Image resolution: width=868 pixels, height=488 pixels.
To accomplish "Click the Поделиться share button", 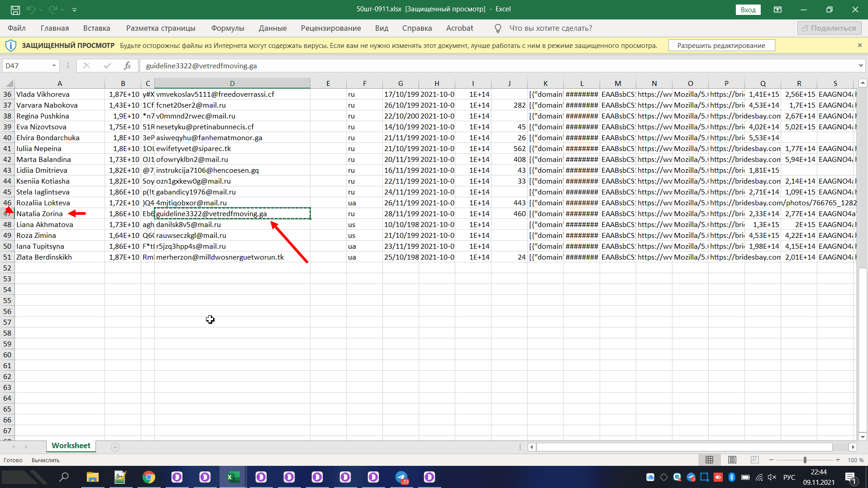I will [x=829, y=28].
